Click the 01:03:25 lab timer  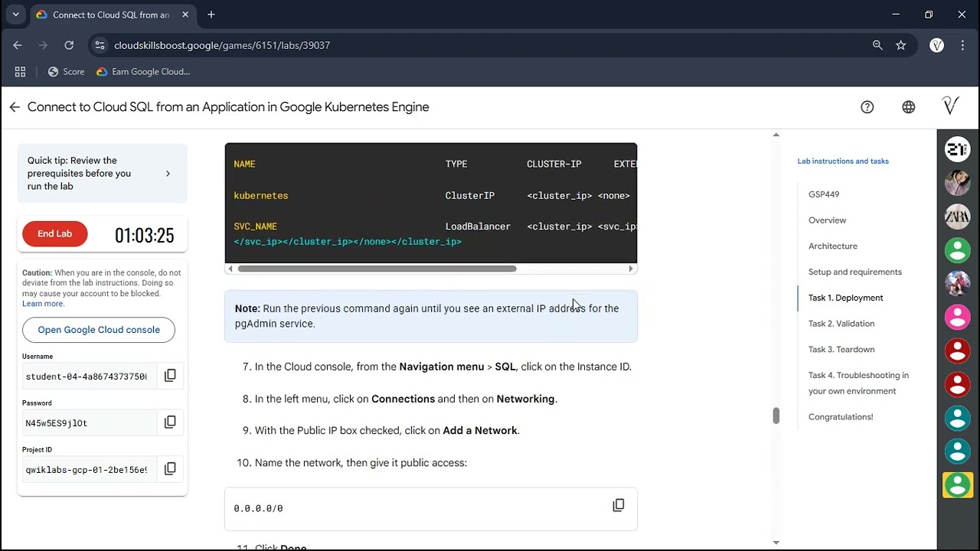(145, 235)
